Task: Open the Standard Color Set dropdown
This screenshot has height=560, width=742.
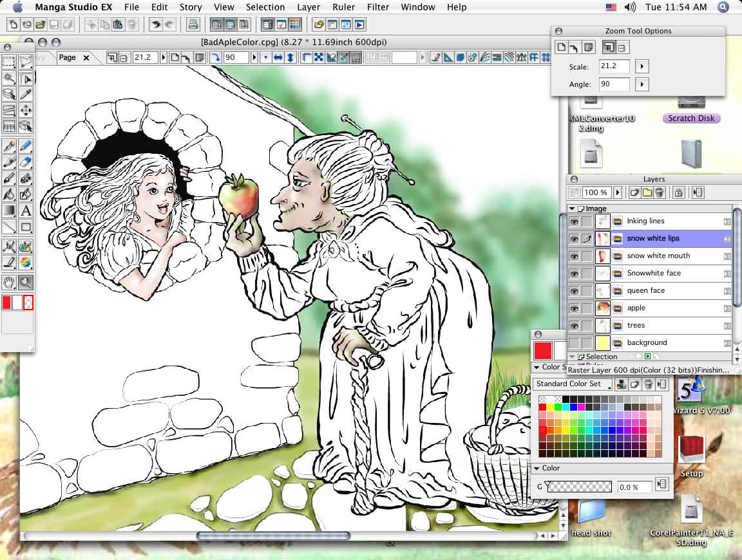Action: 572,384
